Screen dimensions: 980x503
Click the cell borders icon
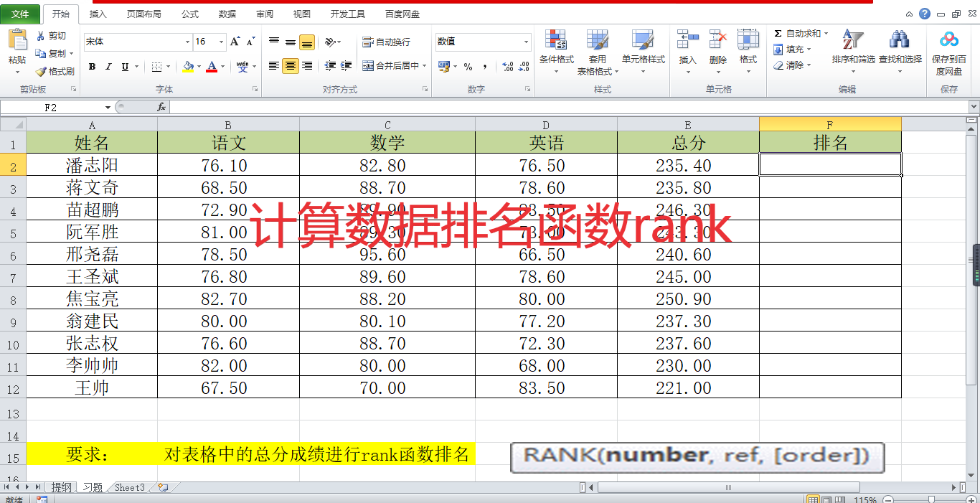click(x=157, y=67)
